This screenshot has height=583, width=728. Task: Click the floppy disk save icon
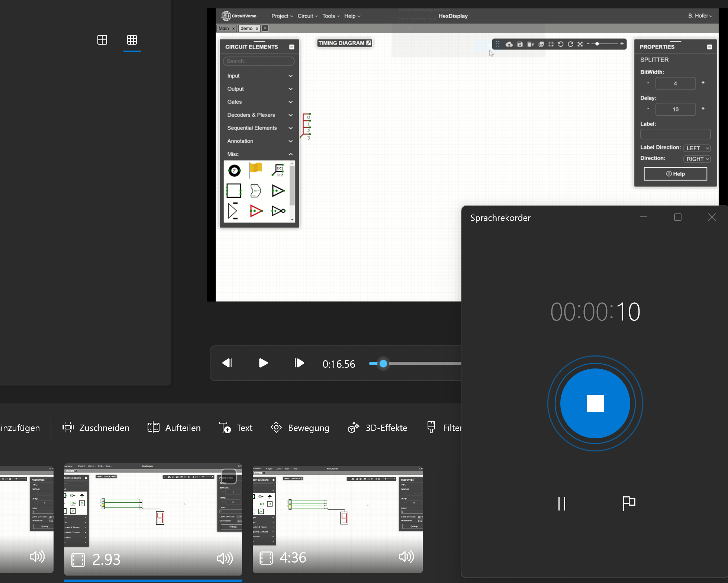coord(520,44)
